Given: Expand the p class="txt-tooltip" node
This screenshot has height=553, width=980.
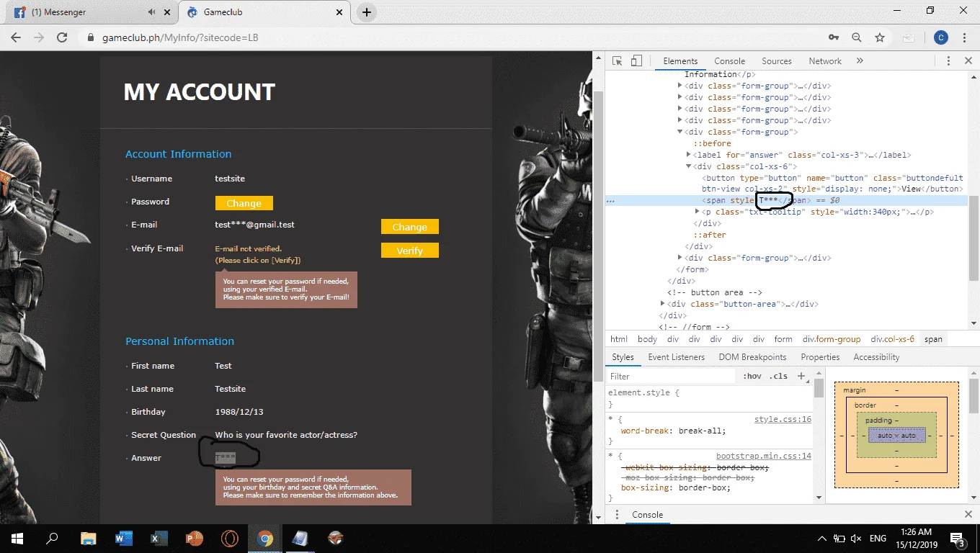Looking at the screenshot, I should point(698,212).
